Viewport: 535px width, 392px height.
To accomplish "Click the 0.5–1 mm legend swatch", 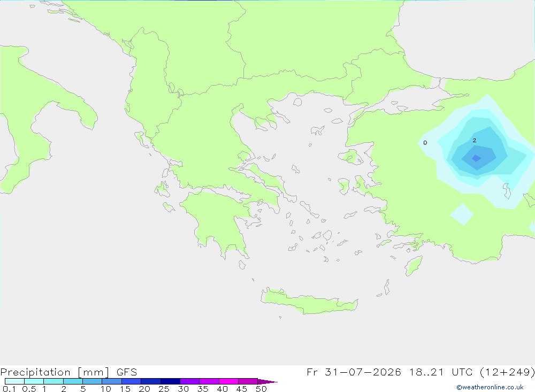I will 34,381.
